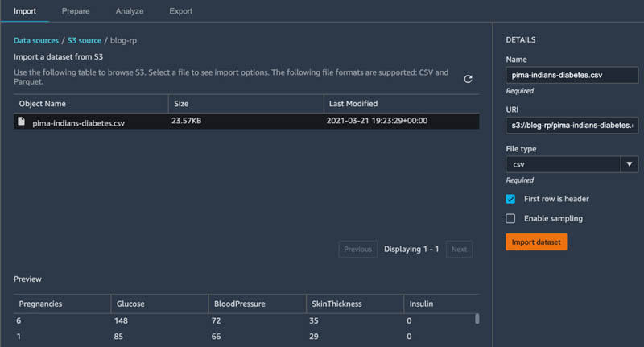Click the BloodPressure preview column header
The height and width of the screenshot is (347, 644).
239,304
